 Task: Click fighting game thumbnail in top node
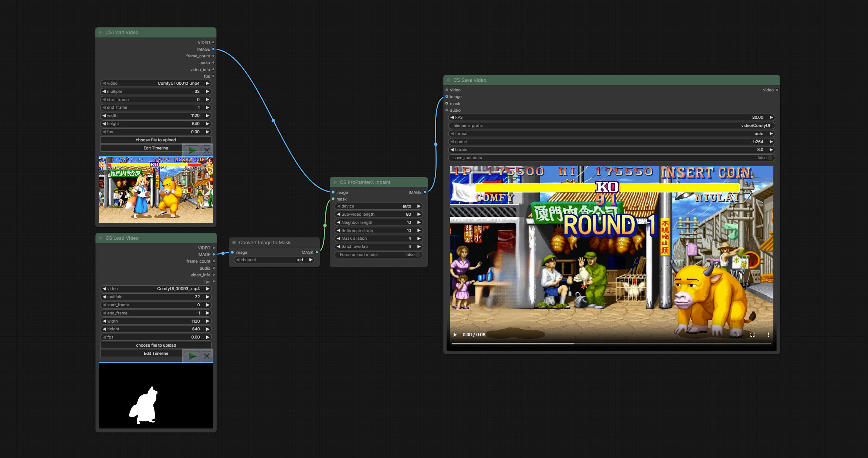[x=156, y=189]
